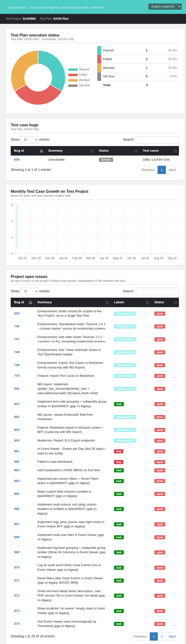
Task: Sort bugs table by Test cases column
Action: [x=159, y=151]
